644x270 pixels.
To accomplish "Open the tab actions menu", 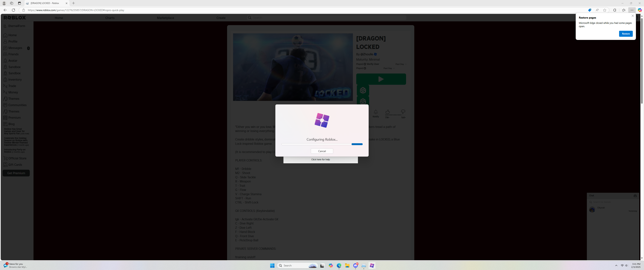I will [x=19, y=3].
